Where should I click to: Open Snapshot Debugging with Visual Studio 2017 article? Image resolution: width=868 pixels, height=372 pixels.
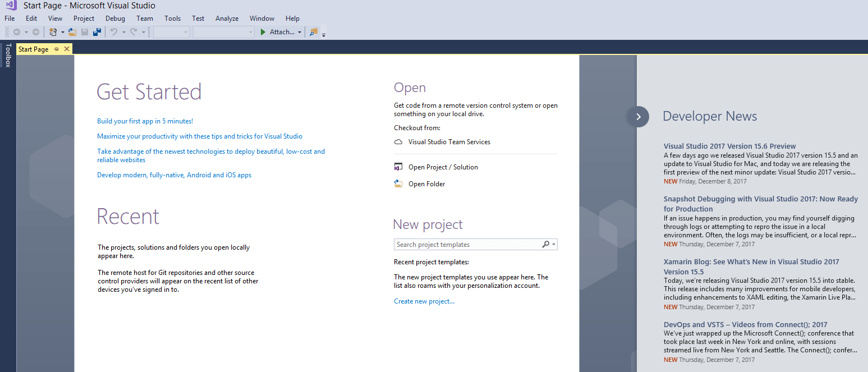[761, 204]
